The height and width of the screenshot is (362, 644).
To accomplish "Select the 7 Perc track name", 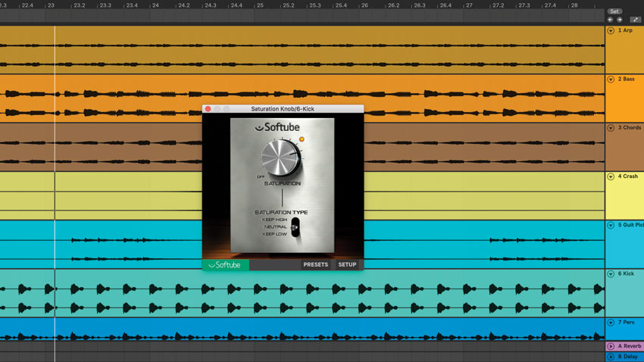I will pos(627,322).
